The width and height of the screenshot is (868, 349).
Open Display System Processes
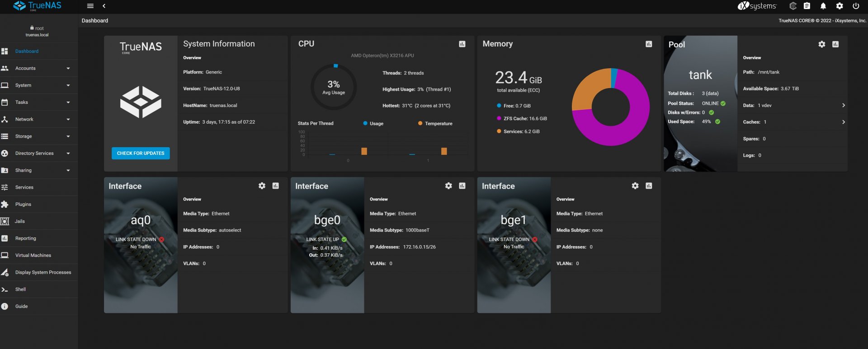click(x=39, y=273)
